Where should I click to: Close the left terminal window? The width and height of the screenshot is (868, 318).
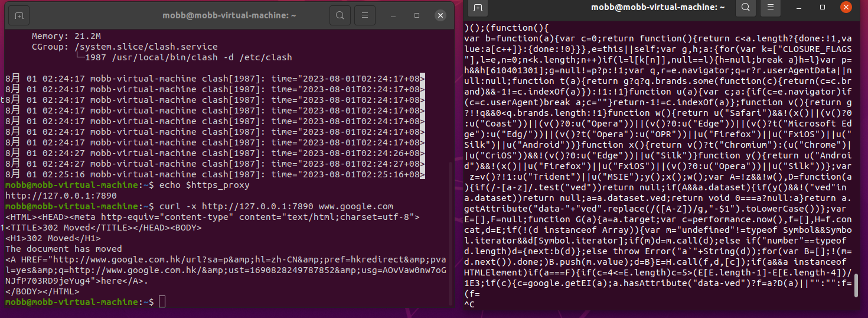click(x=439, y=15)
